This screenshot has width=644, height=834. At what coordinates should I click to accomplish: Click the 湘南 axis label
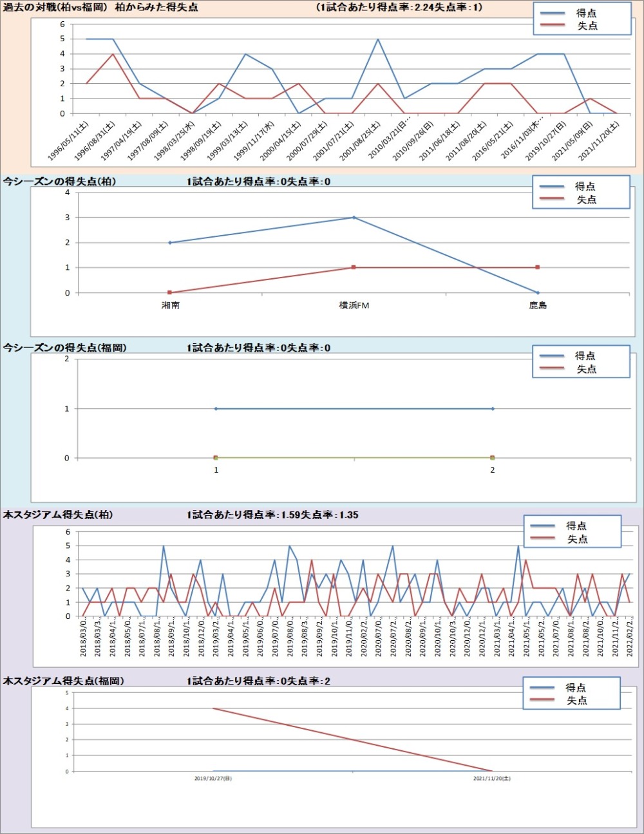(170, 306)
